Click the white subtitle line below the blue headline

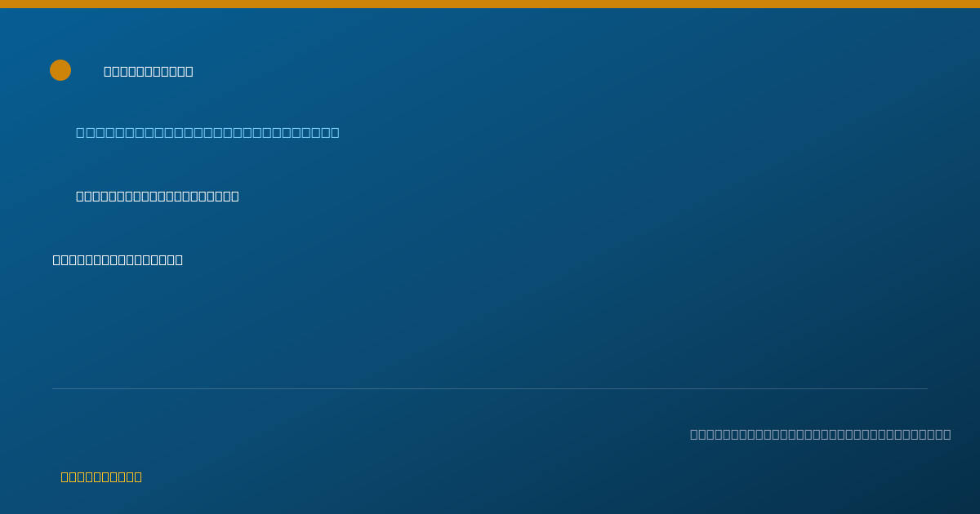158,196
